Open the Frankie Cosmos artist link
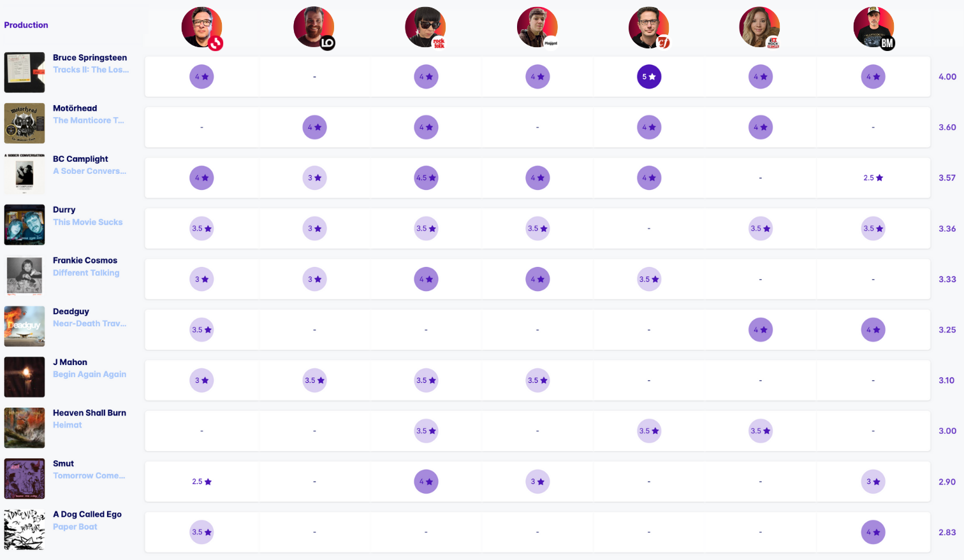Image resolution: width=964 pixels, height=560 pixels. (85, 261)
